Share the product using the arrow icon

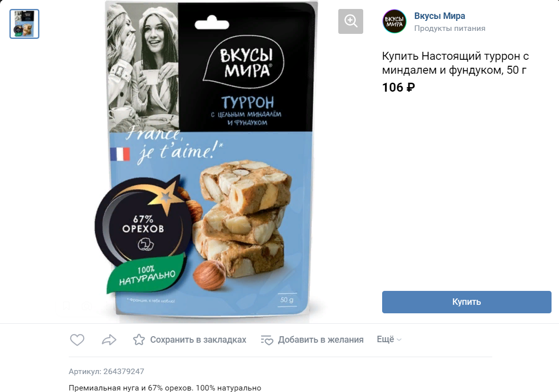coord(109,340)
